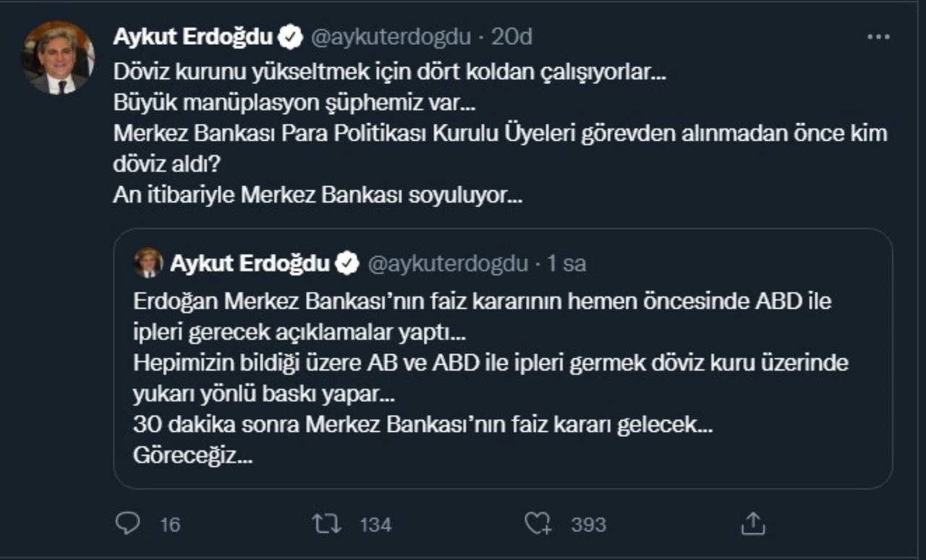The width and height of the screenshot is (926, 560).
Task: Click the 134 retweets count
Action: pyautogui.click(x=375, y=525)
